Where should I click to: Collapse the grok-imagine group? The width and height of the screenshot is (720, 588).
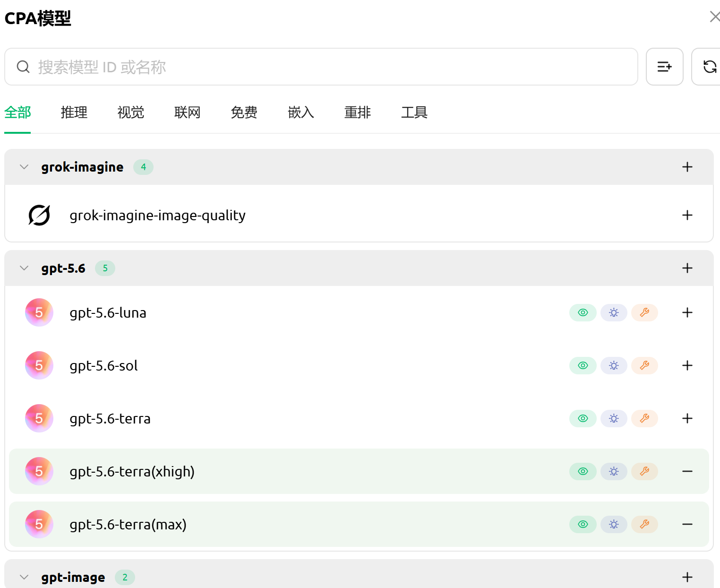pyautogui.click(x=24, y=167)
